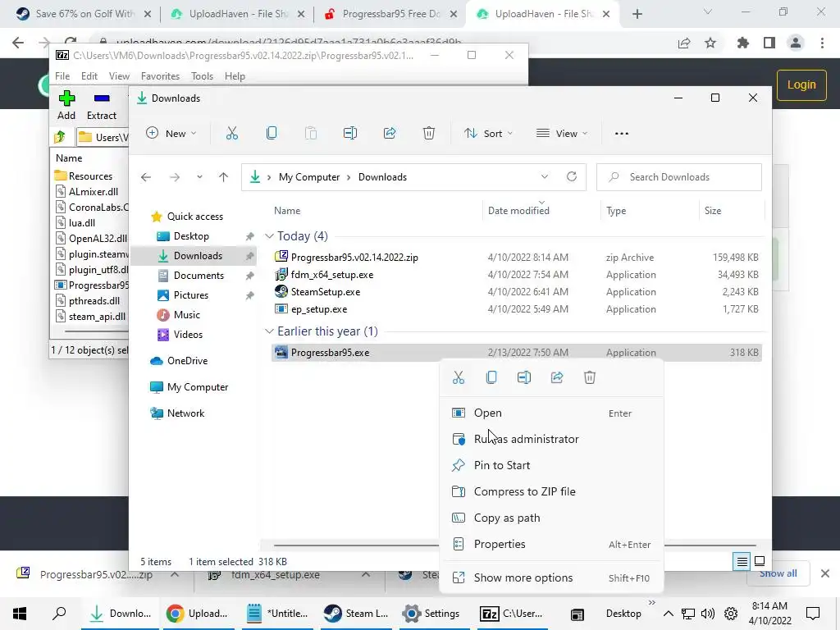
Task: Click the 7-Zip Extract button
Action: click(x=101, y=106)
